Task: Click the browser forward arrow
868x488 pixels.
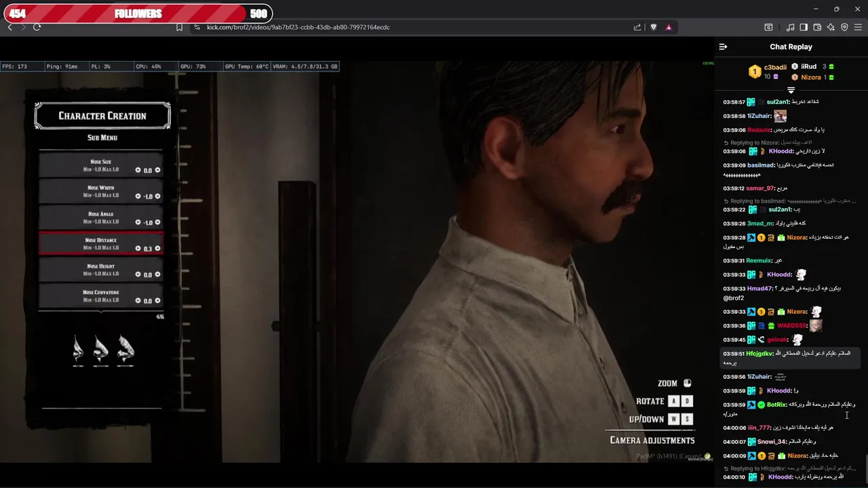Action: (23, 27)
